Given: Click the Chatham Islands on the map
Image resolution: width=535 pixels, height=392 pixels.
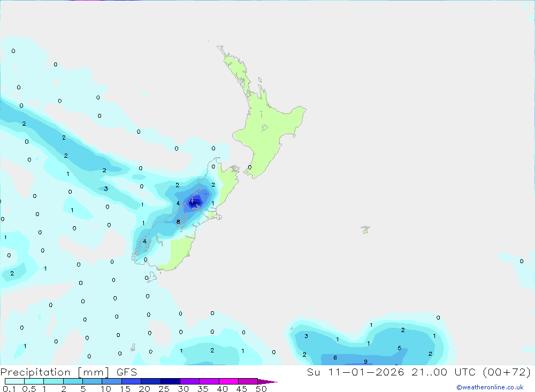Looking at the screenshot, I should [365, 229].
